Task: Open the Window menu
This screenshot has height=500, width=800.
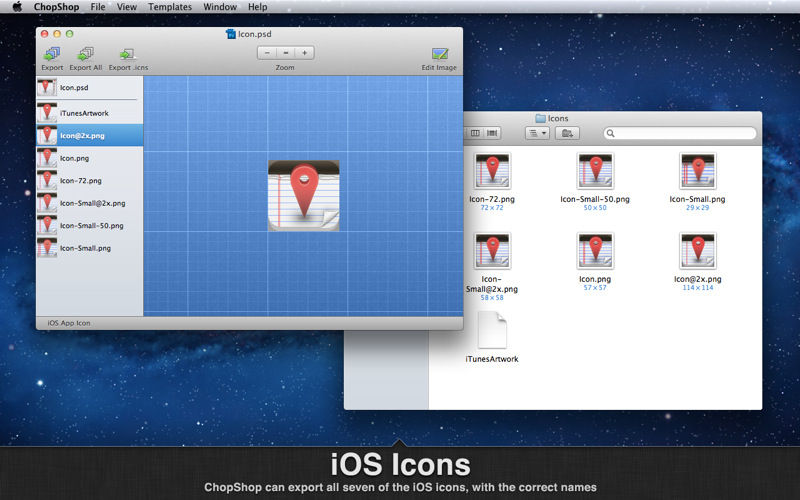Action: 220,7
